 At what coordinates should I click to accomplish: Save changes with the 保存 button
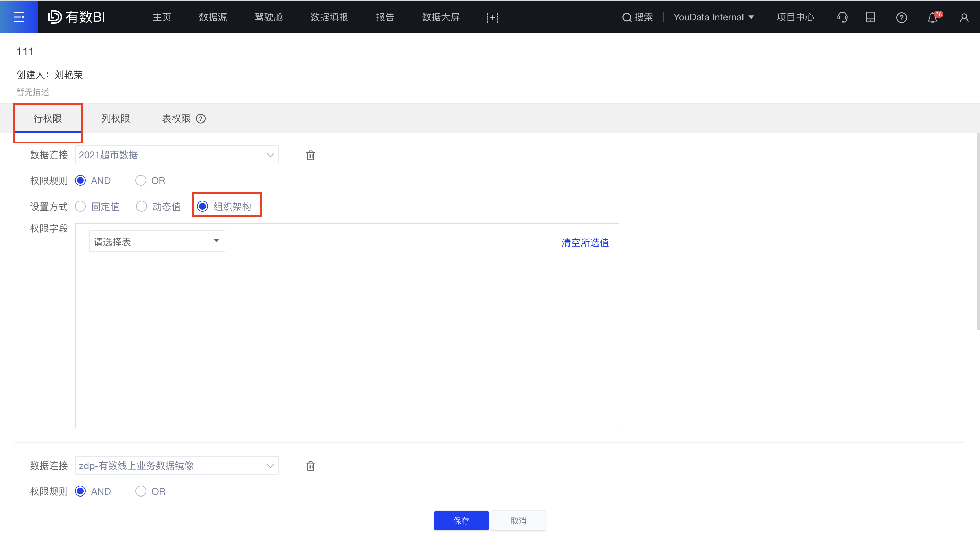461,520
